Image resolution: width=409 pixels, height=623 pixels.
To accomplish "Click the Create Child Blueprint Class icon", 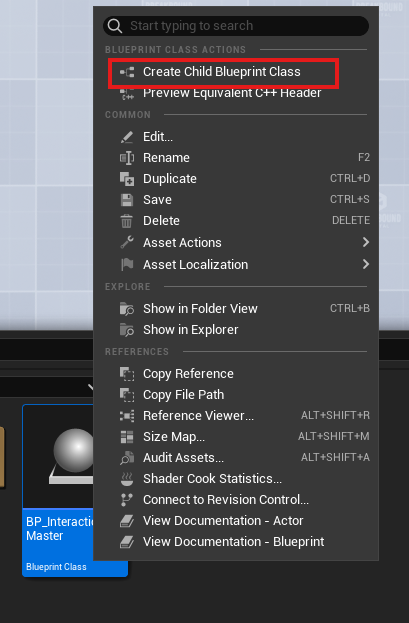I will [127, 72].
